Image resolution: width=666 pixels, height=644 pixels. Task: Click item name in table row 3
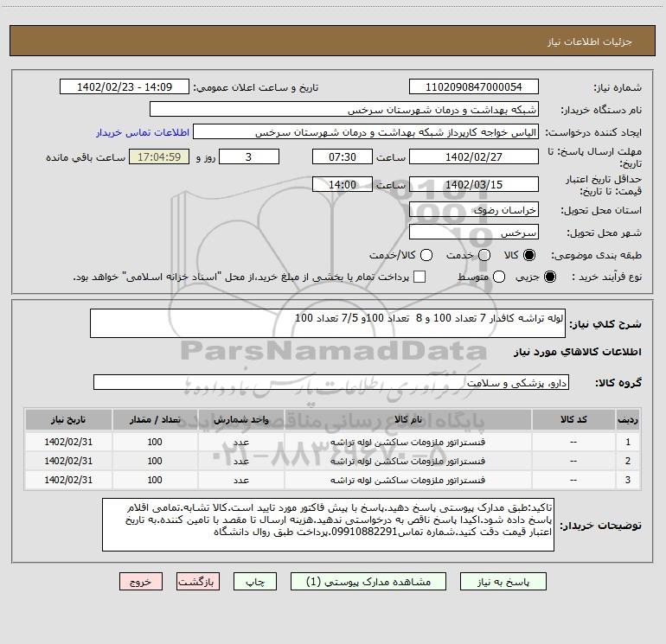tap(407, 480)
